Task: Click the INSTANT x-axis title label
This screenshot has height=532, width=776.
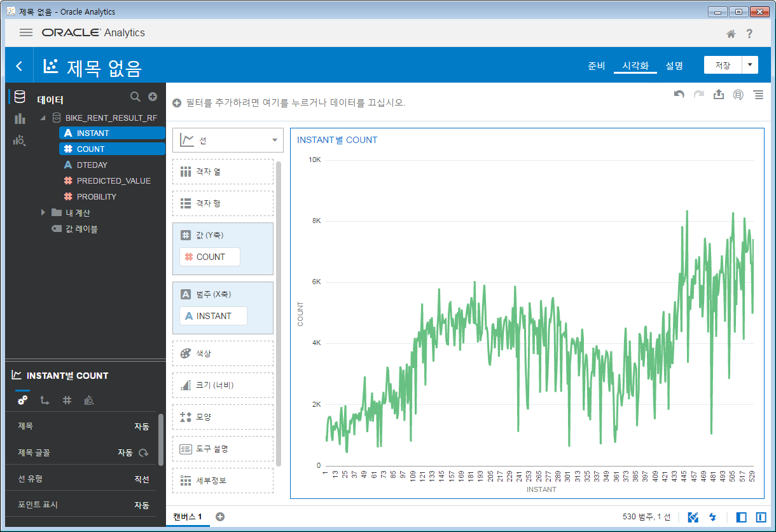Action: [541, 489]
